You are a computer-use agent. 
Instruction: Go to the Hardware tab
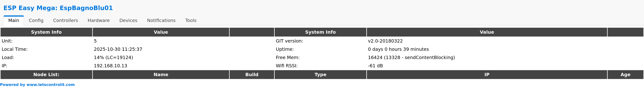pyautogui.click(x=98, y=20)
